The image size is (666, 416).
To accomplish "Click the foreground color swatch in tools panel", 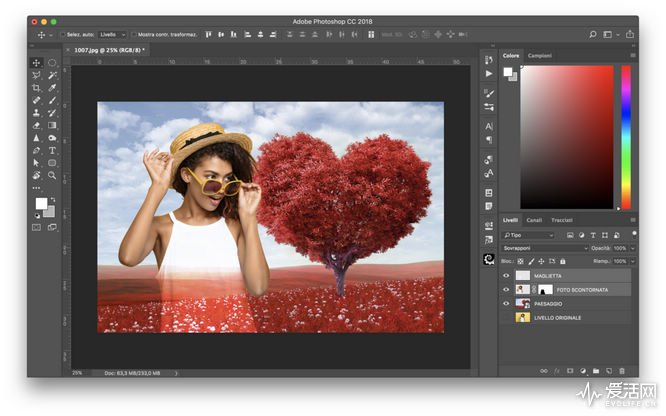I will coord(41,204).
